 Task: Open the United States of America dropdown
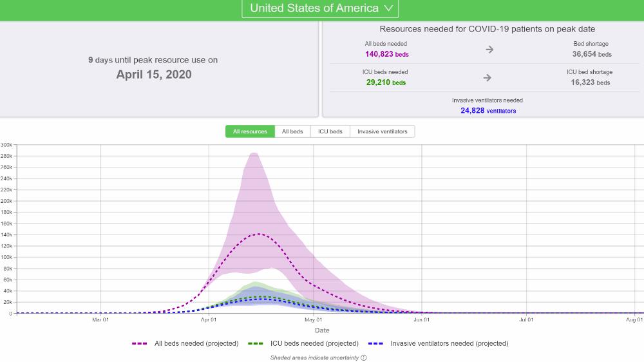pyautogui.click(x=321, y=8)
